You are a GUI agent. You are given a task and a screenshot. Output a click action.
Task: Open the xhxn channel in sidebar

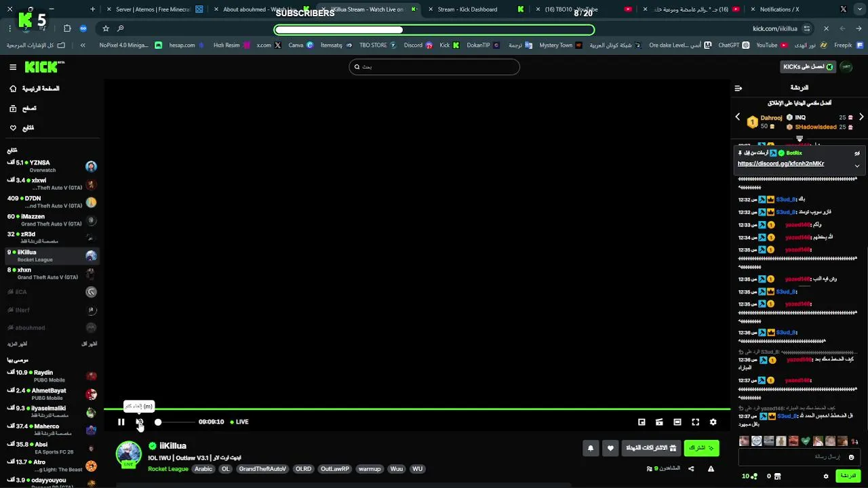pos(52,273)
